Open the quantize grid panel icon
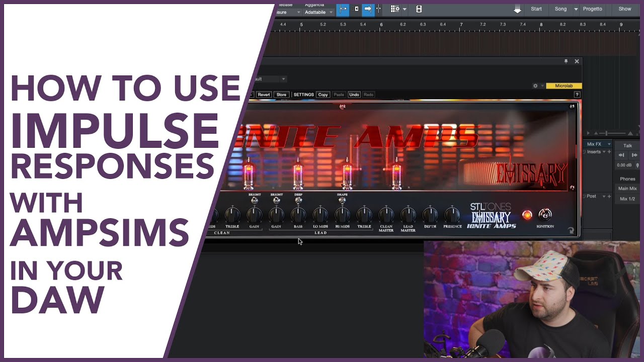The width and height of the screenshot is (644, 362). [394, 9]
